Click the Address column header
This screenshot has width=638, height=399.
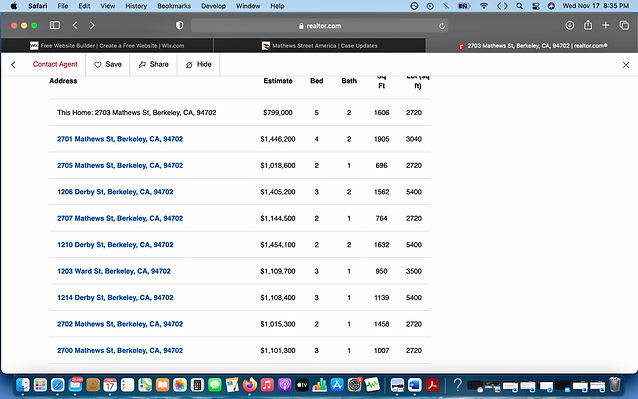[x=63, y=81]
